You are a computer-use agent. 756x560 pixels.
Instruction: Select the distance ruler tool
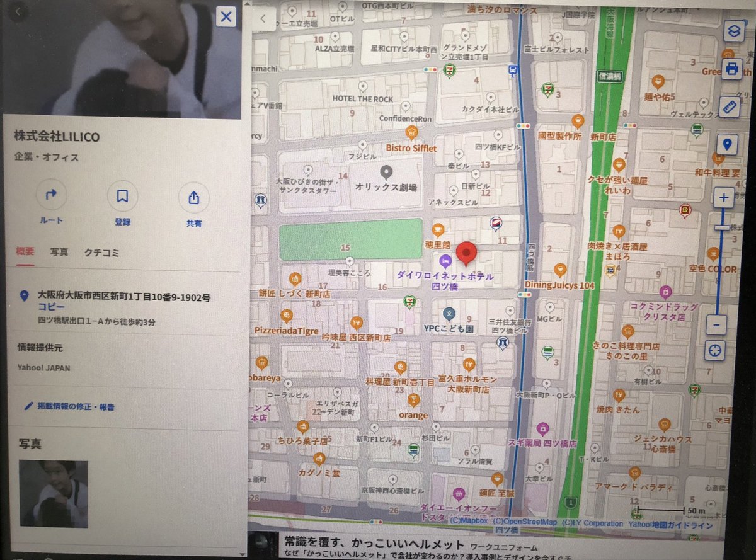(730, 107)
